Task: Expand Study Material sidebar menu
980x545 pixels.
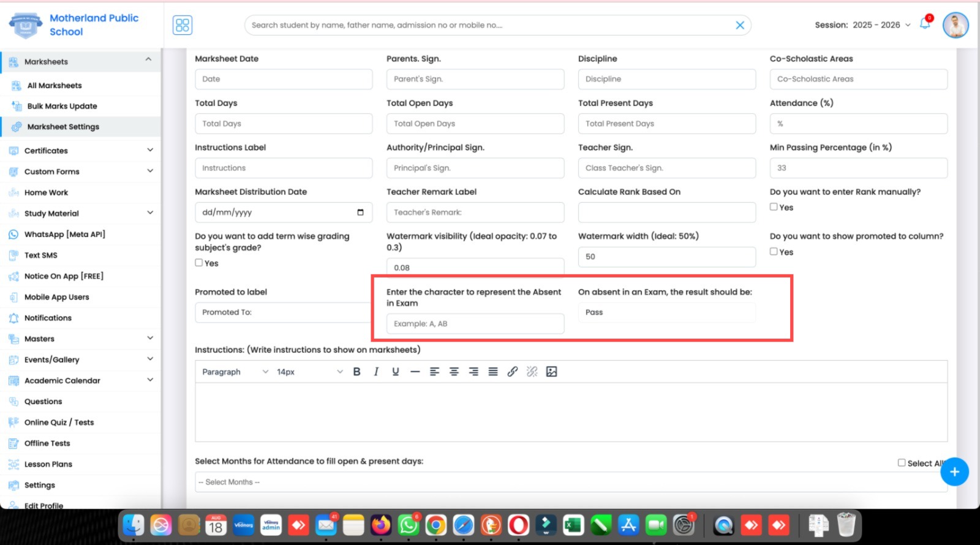Action: pyautogui.click(x=150, y=212)
